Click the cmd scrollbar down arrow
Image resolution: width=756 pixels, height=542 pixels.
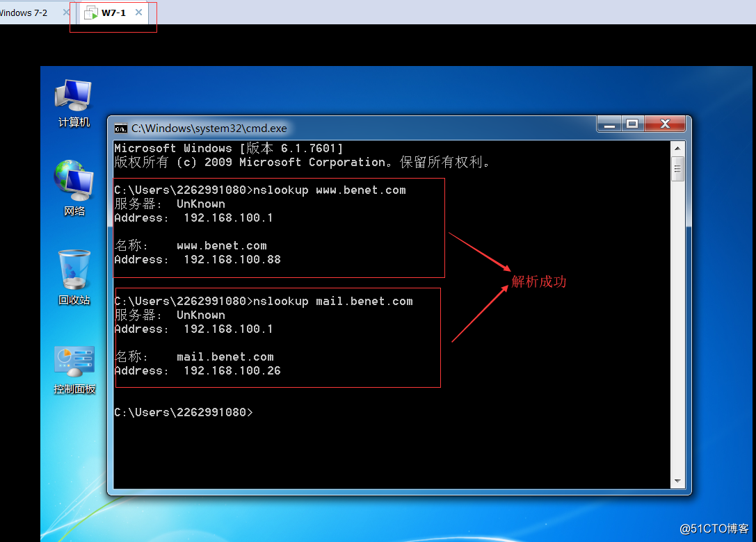point(677,482)
